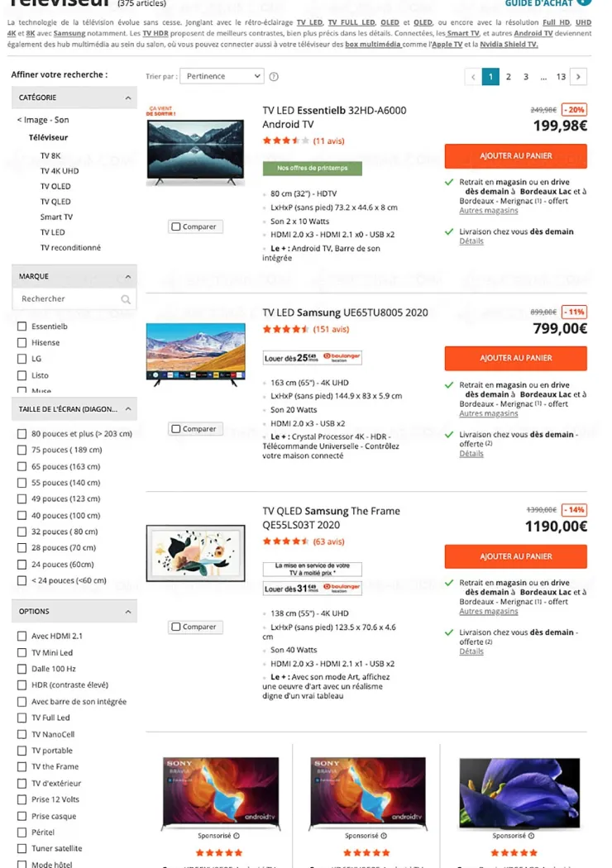
Task: Click the help icon next to the sort dropdown
Action: (x=274, y=76)
